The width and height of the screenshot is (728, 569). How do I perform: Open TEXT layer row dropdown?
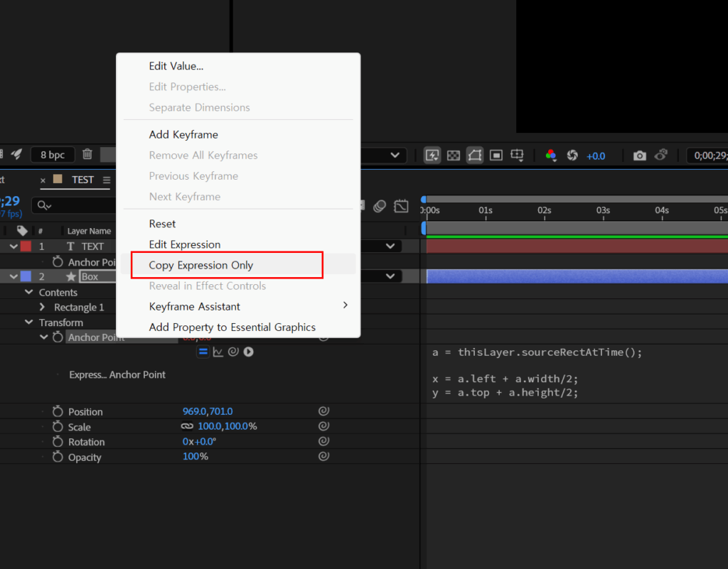click(390, 246)
